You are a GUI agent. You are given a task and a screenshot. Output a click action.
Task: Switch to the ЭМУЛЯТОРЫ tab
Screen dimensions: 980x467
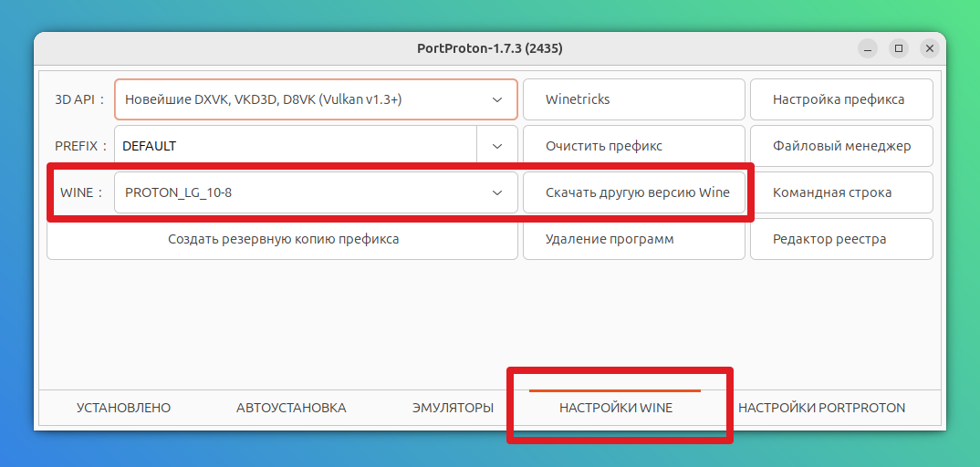(x=454, y=408)
